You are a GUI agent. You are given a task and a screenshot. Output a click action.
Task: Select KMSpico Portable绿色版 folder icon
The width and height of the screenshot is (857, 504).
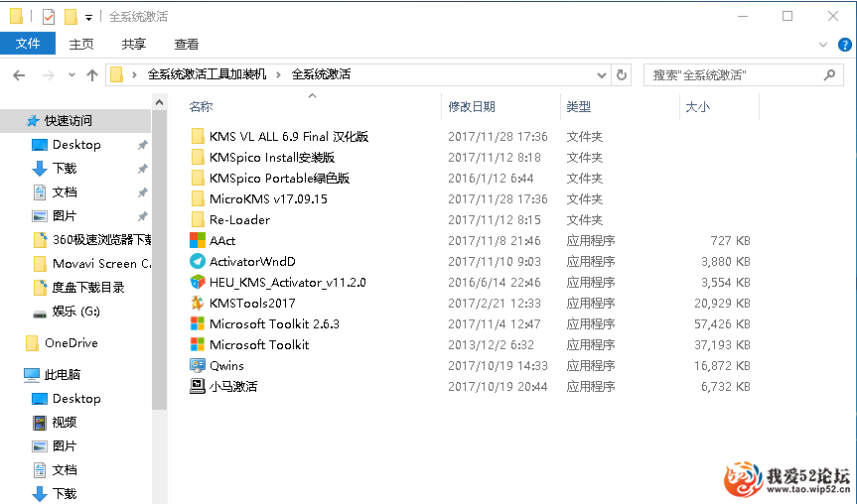coord(198,178)
